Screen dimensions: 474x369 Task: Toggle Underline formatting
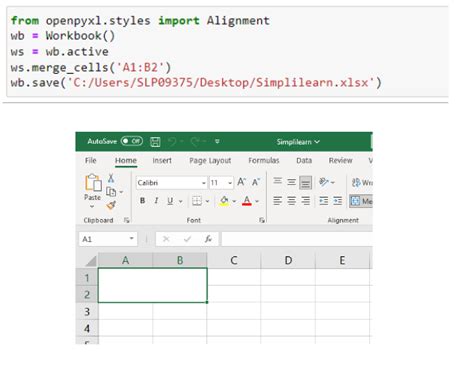pyautogui.click(x=170, y=201)
